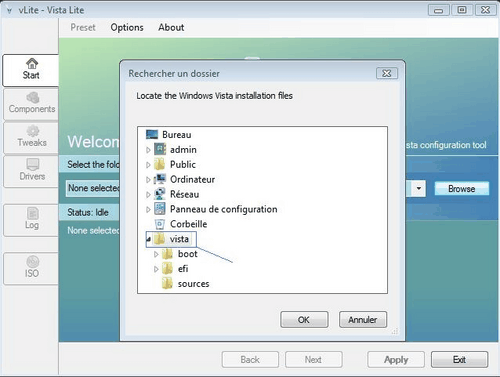Click the dialog resize grip corner

[395, 331]
